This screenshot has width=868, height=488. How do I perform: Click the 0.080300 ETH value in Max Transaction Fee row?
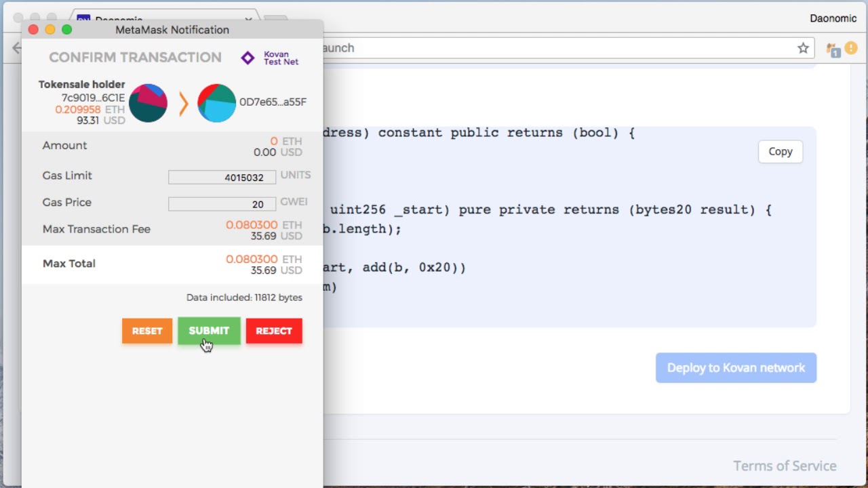pos(264,225)
